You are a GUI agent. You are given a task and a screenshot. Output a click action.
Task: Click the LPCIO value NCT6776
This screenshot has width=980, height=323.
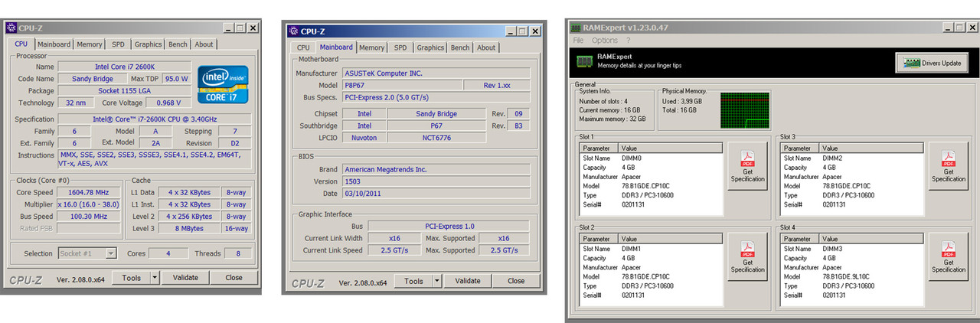click(x=436, y=138)
